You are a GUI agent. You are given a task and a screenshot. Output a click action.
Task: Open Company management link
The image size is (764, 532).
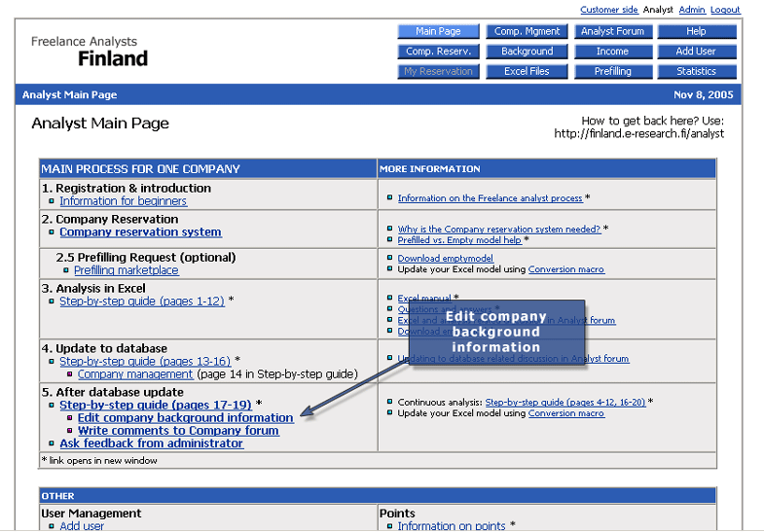[135, 374]
